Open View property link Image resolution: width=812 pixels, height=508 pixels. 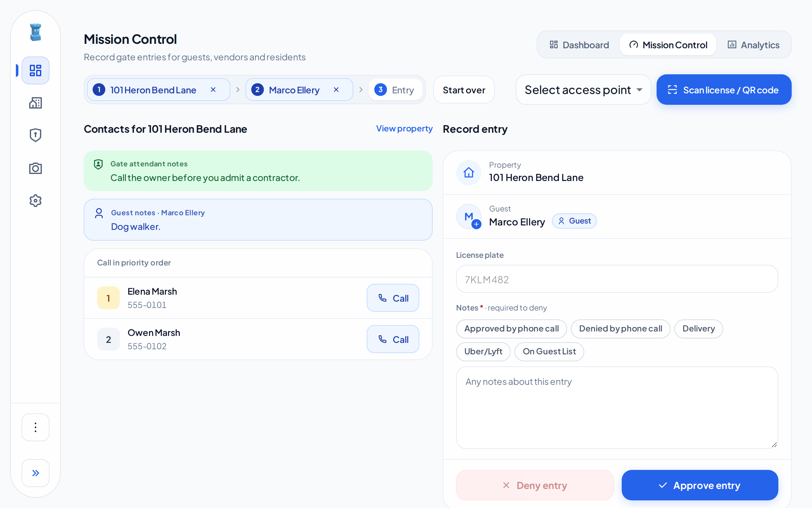pyautogui.click(x=404, y=129)
